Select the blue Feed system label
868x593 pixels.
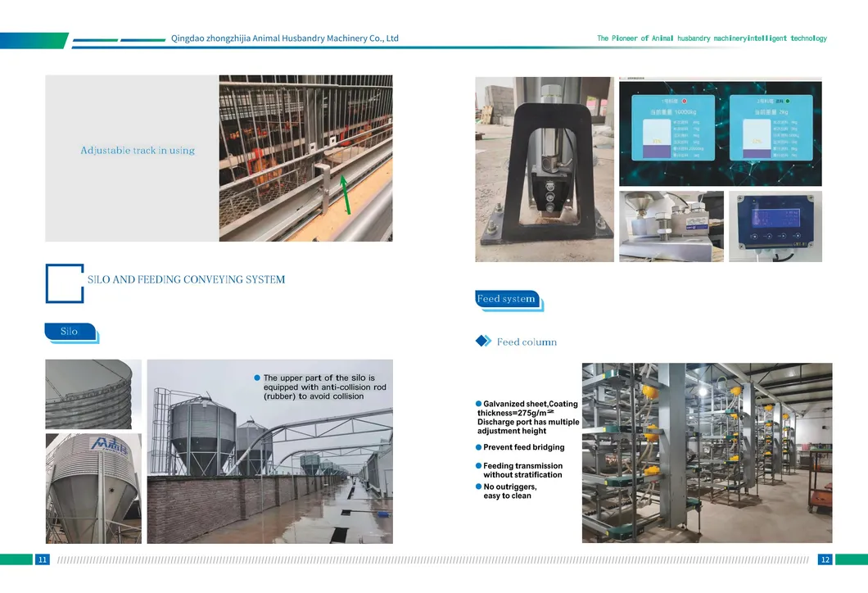tap(507, 299)
